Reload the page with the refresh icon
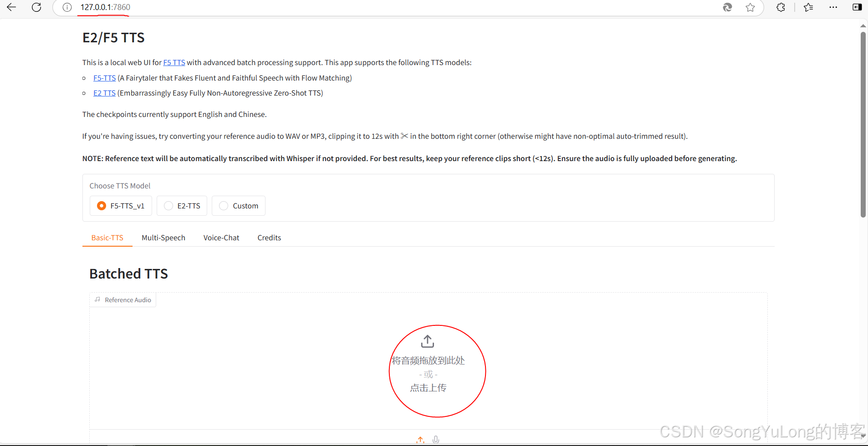Viewport: 868px width, 446px height. click(x=36, y=7)
